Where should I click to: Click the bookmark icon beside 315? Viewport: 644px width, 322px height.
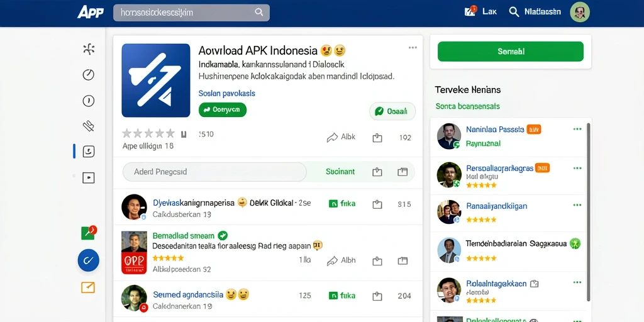pos(377,204)
